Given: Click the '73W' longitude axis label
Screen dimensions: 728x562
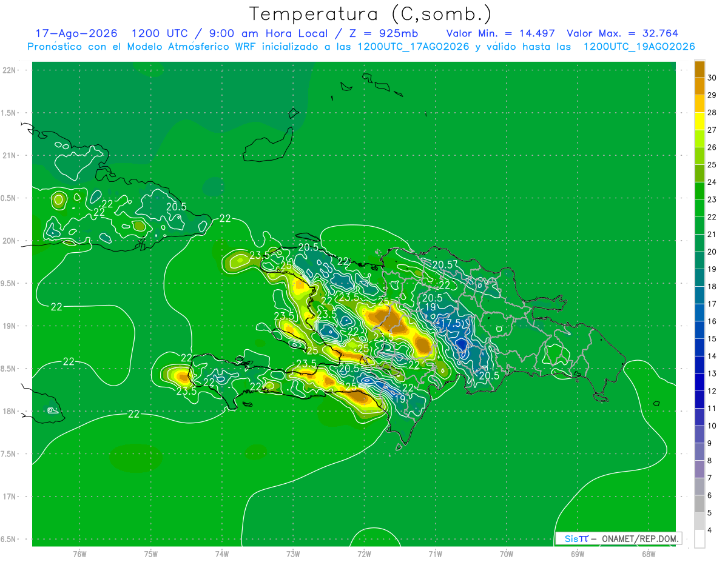Looking at the screenshot, I should coord(293,554).
